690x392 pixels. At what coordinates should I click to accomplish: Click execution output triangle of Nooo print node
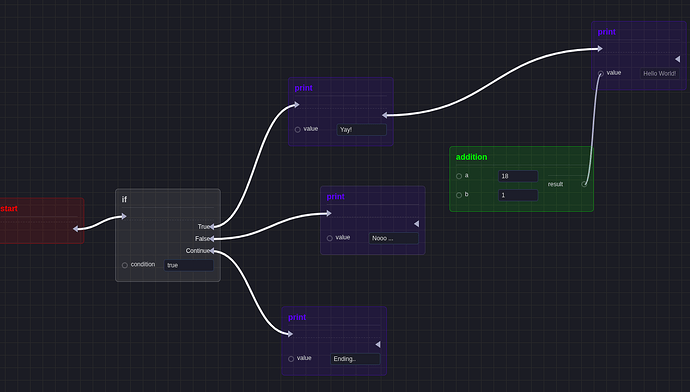[x=416, y=224]
